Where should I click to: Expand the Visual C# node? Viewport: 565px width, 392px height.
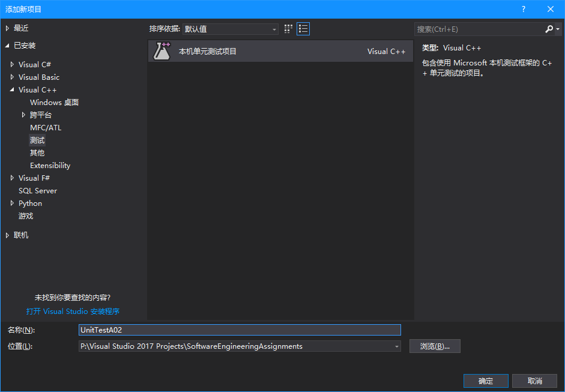[12, 64]
